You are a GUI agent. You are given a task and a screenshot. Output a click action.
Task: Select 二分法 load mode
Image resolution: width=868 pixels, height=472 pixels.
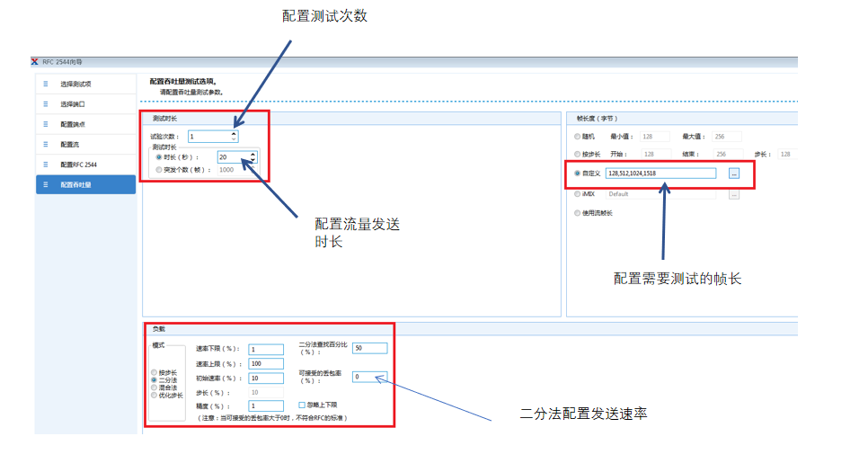pyautogui.click(x=154, y=380)
